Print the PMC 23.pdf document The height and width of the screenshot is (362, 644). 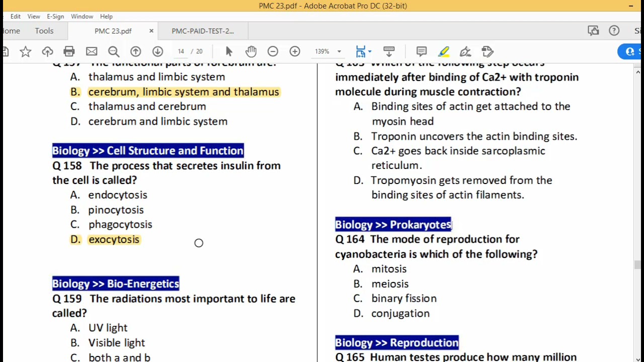point(69,51)
